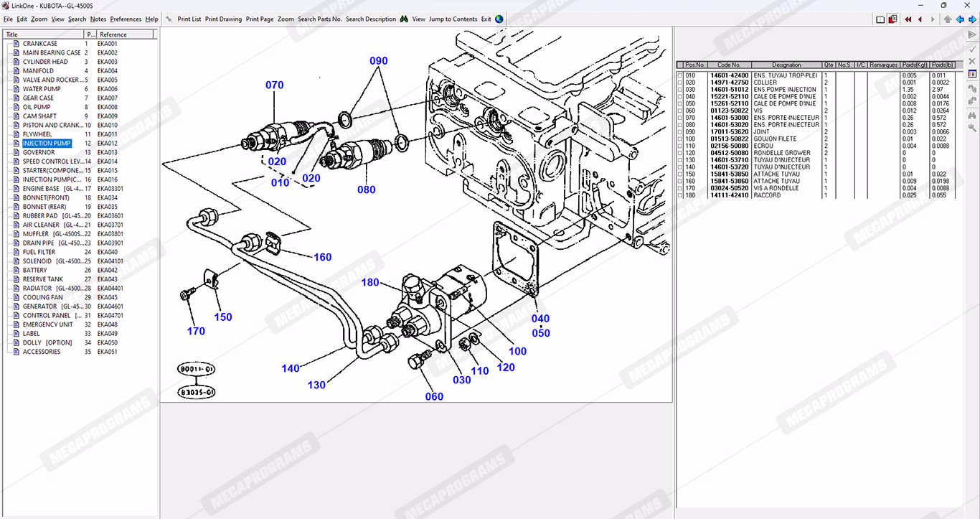Open the Notes menu
The image size is (980, 519).
click(98, 19)
